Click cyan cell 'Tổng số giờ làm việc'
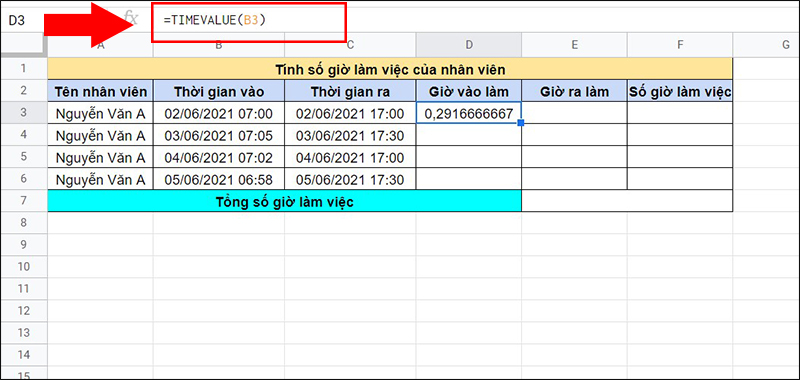This screenshot has width=800, height=380. click(x=285, y=201)
